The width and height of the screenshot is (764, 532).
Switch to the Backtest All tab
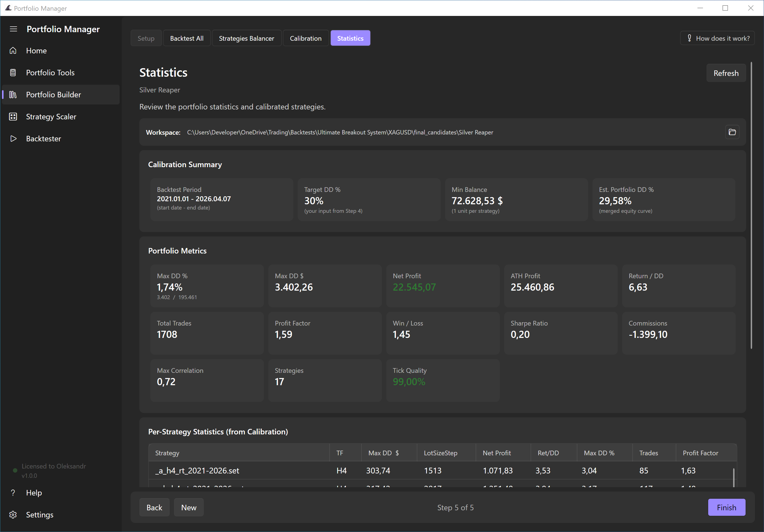click(187, 38)
